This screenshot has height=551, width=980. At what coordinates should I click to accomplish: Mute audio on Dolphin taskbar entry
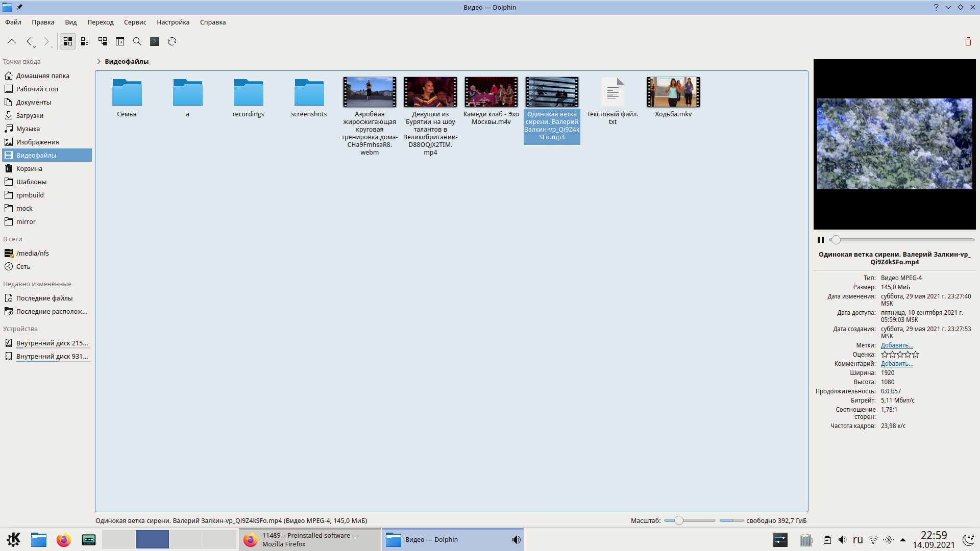pyautogui.click(x=517, y=540)
